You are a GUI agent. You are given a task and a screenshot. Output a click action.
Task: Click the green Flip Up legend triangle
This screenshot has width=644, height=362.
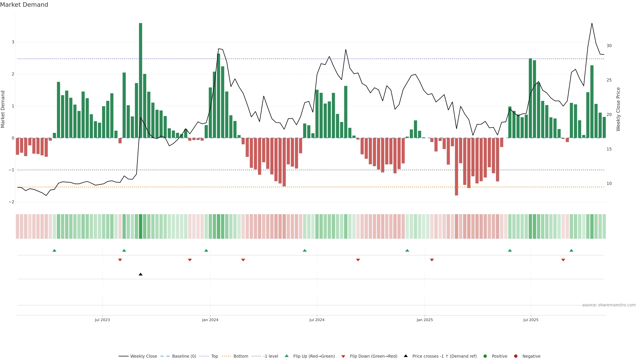(x=286, y=356)
